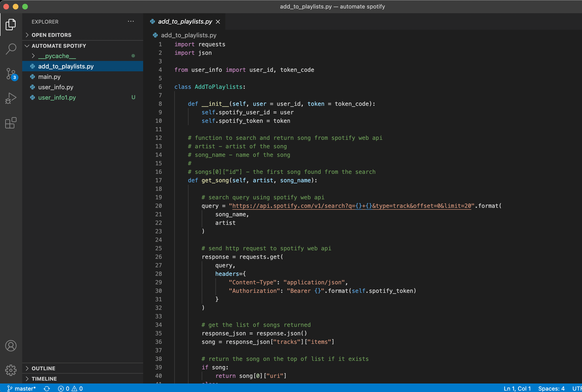Click the 'import requests' line
This screenshot has height=392, width=582.
[x=200, y=44]
